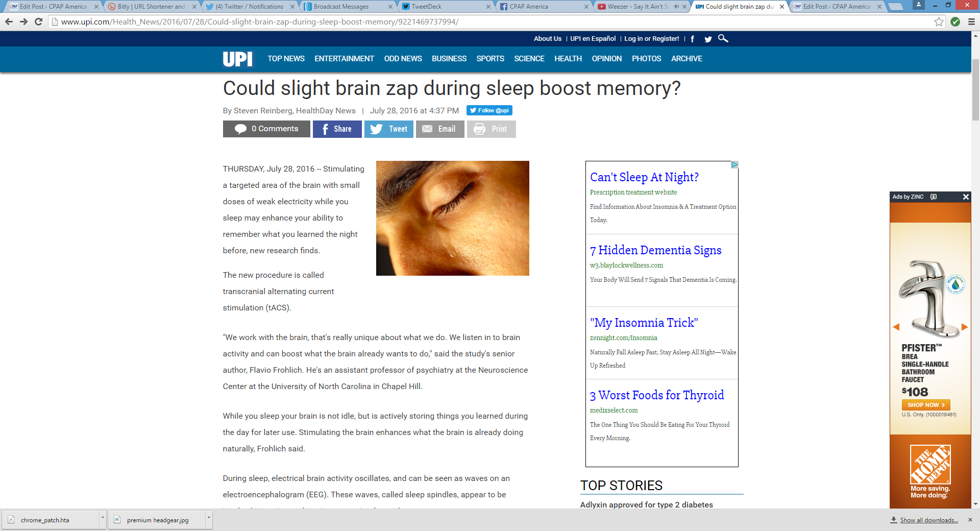
Task: Show previous ad with the left orange arrow
Action: [896, 327]
